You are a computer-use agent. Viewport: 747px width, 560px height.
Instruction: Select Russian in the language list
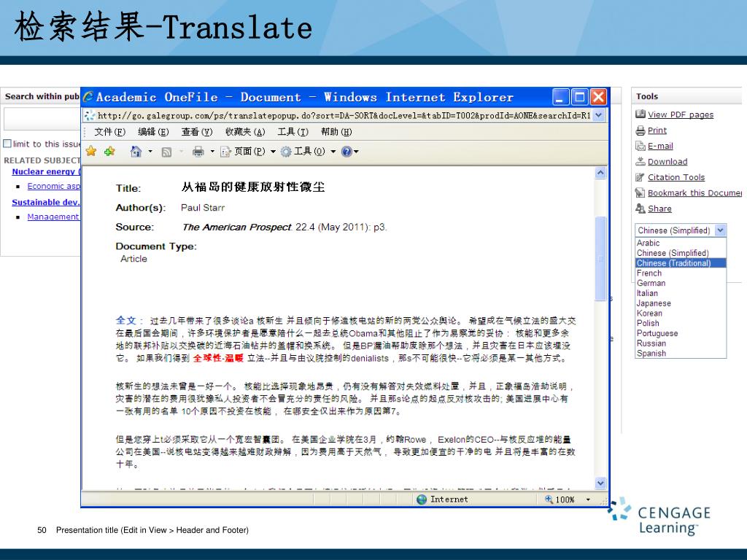[681, 343]
